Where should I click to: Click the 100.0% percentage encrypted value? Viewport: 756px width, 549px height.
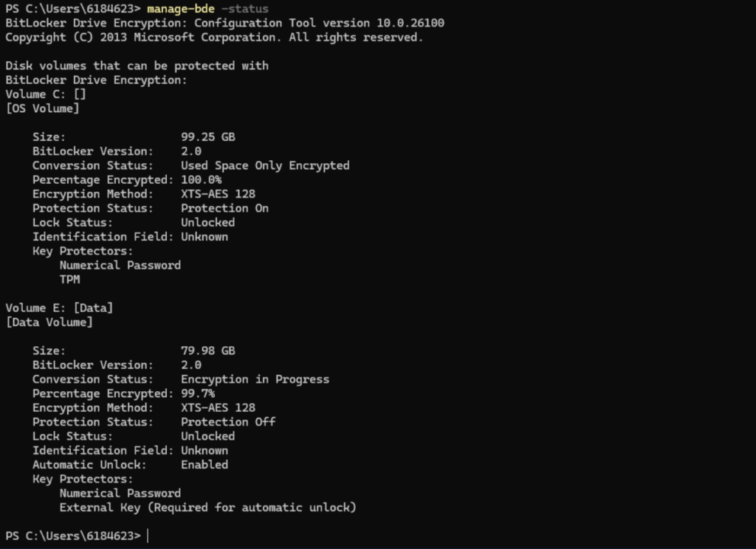201,180
